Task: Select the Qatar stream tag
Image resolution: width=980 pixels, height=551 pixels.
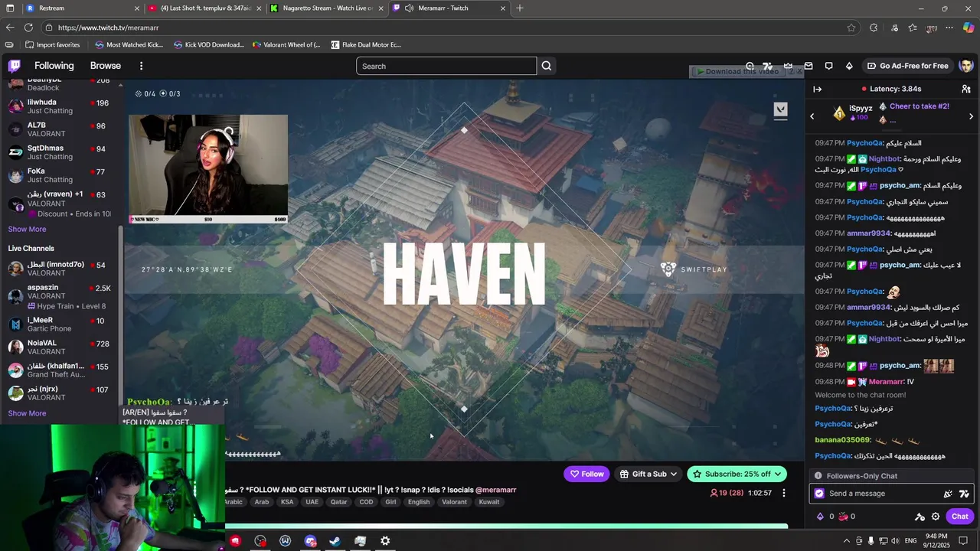Action: pos(338,502)
